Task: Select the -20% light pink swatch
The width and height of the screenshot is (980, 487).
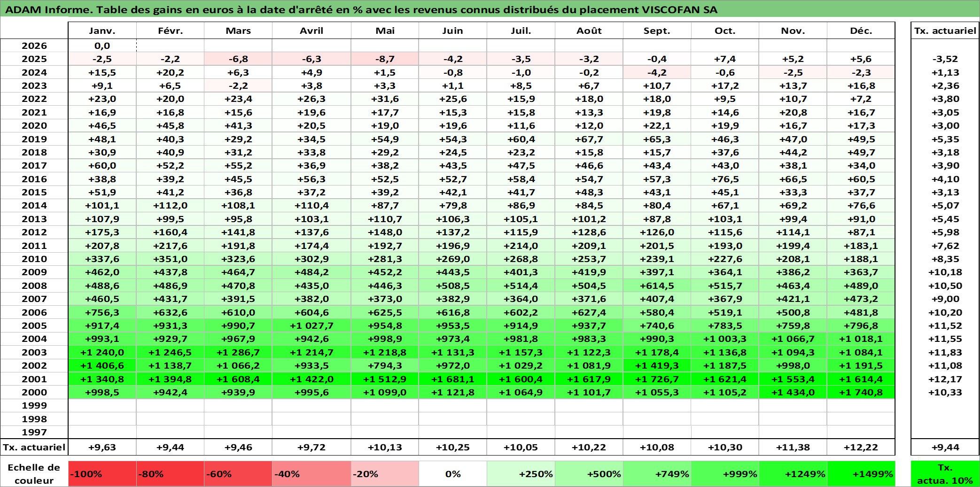Action: (385, 474)
